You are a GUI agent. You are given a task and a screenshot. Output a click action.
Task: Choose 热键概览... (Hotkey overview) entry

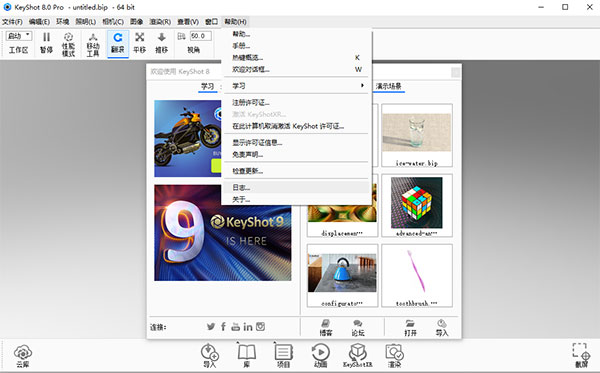[296, 58]
